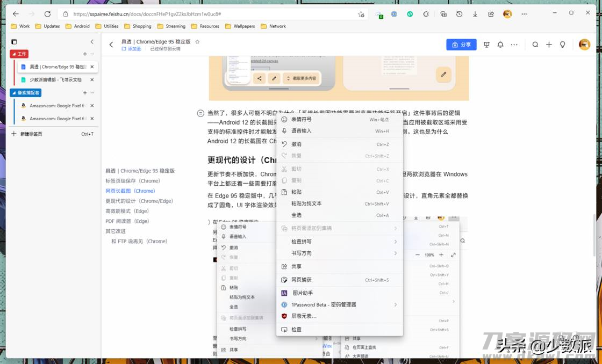Add this page to favorites with the star icon

point(361,14)
